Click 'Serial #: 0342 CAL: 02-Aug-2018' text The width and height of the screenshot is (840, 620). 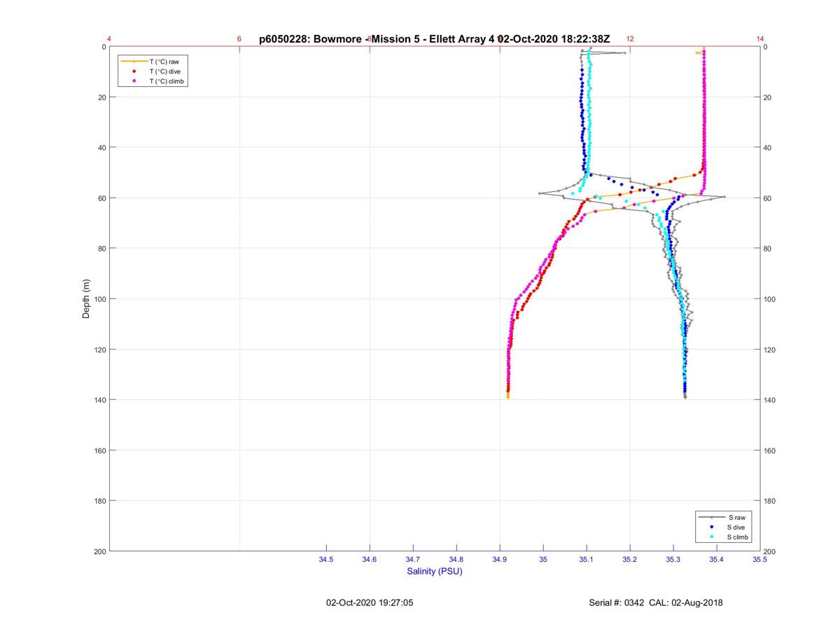tap(656, 602)
